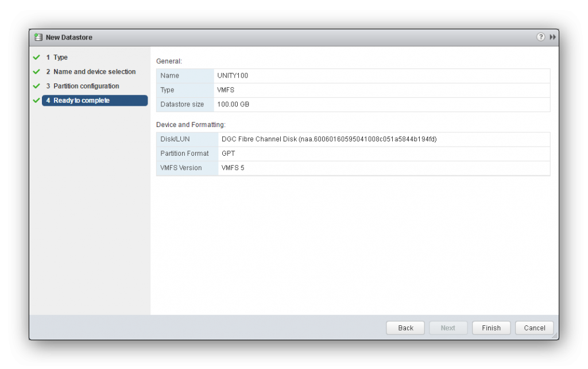Select the UNITY100 name row

tap(353, 75)
